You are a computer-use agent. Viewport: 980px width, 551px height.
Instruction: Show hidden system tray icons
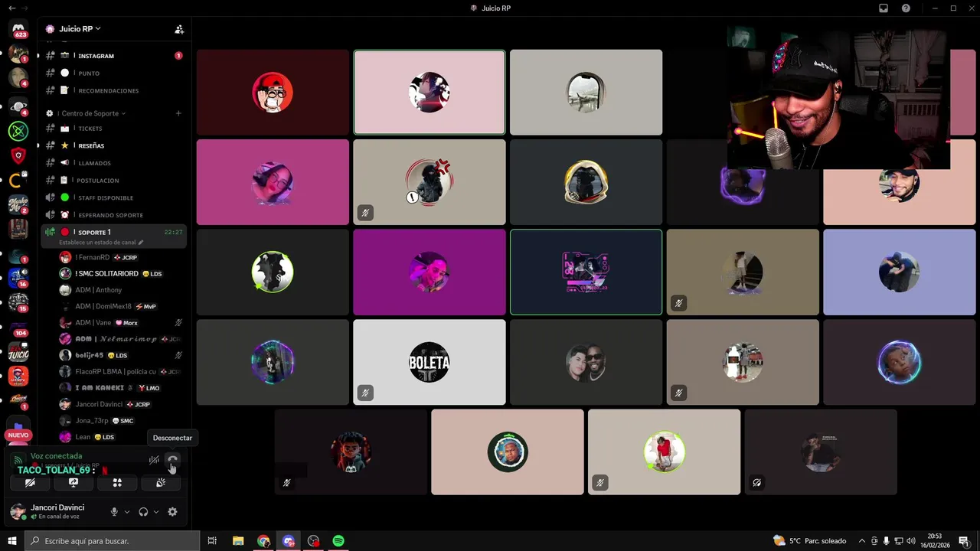[x=862, y=541]
